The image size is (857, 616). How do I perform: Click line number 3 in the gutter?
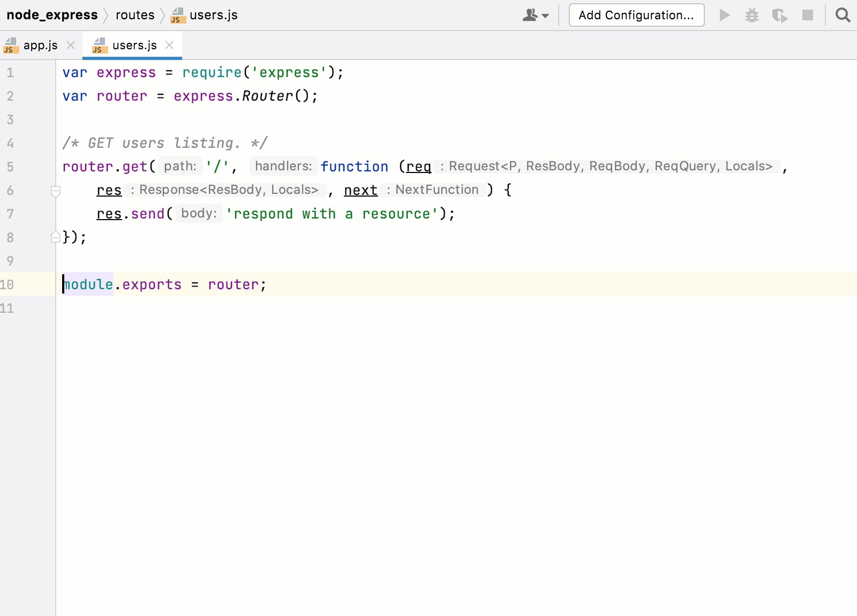point(10,119)
